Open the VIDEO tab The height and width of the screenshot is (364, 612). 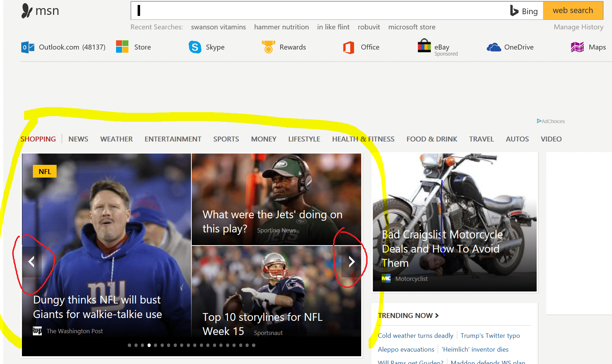(551, 139)
